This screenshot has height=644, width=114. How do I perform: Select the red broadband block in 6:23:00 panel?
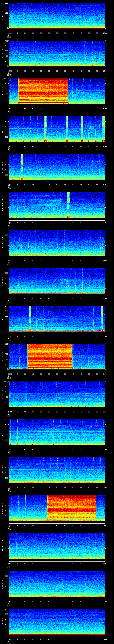click(x=50, y=356)
